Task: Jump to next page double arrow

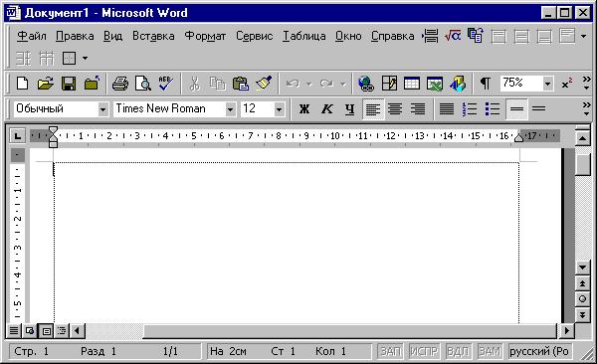Action: (582, 314)
